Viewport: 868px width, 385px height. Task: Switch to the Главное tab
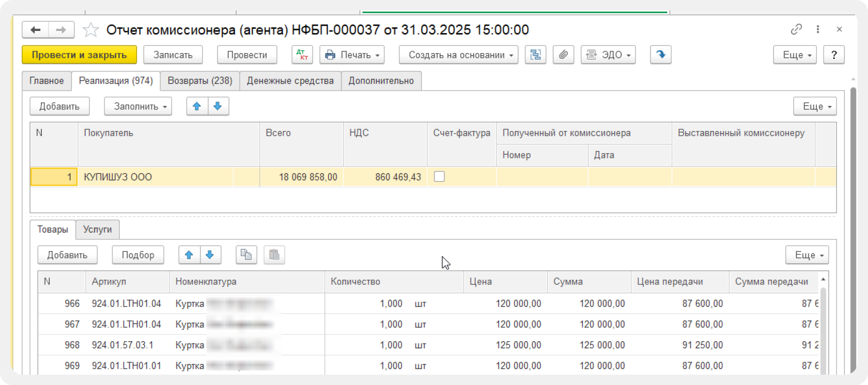point(47,81)
